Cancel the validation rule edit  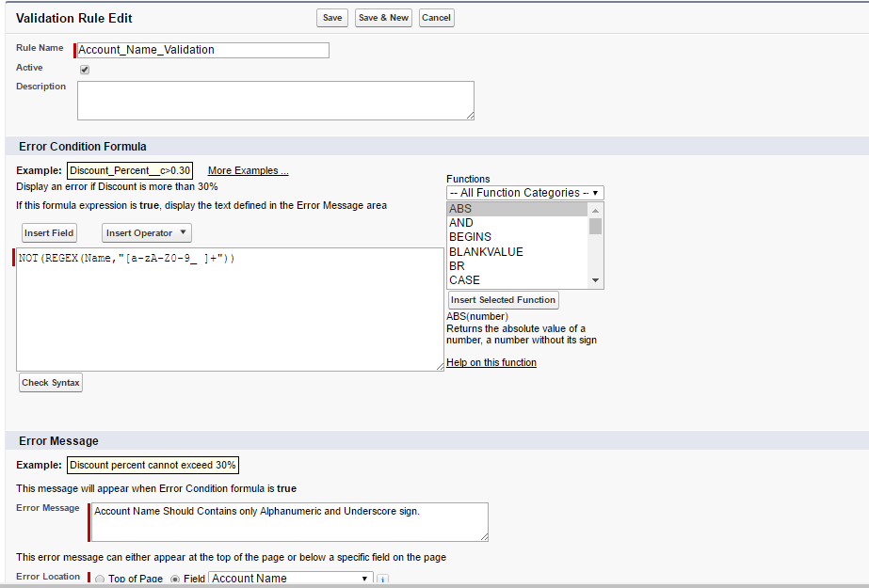point(436,17)
